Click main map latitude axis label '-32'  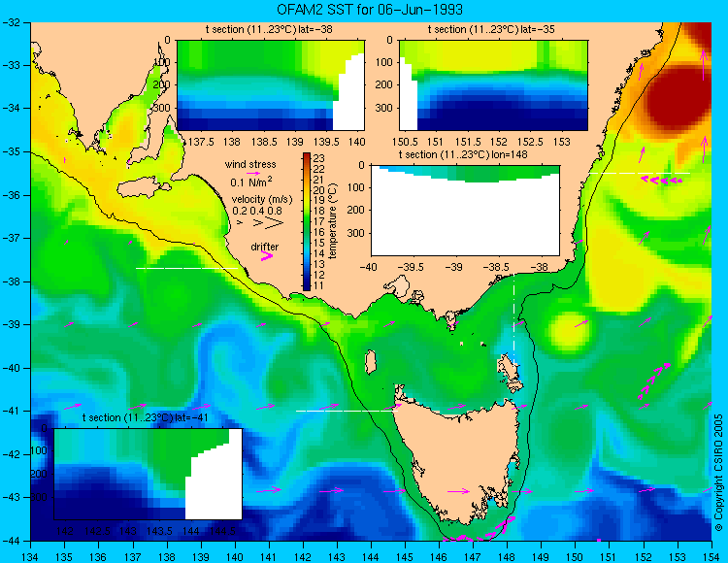click(x=11, y=22)
